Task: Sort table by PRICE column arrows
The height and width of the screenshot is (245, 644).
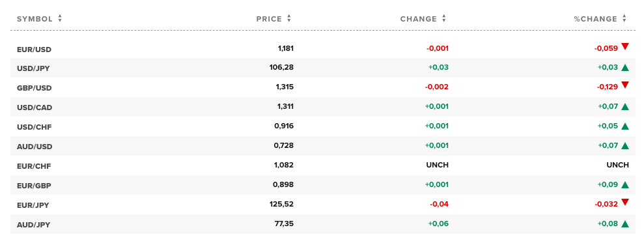Action: (289, 18)
